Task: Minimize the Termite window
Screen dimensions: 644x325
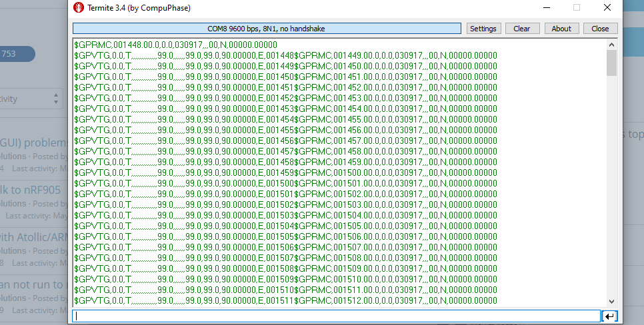Action: pos(547,7)
